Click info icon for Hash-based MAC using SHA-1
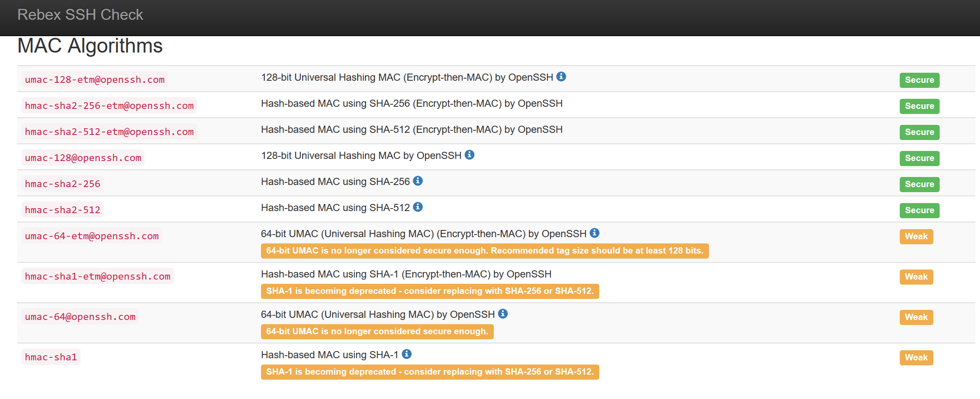Screen dimensions: 980x399 pos(406,354)
